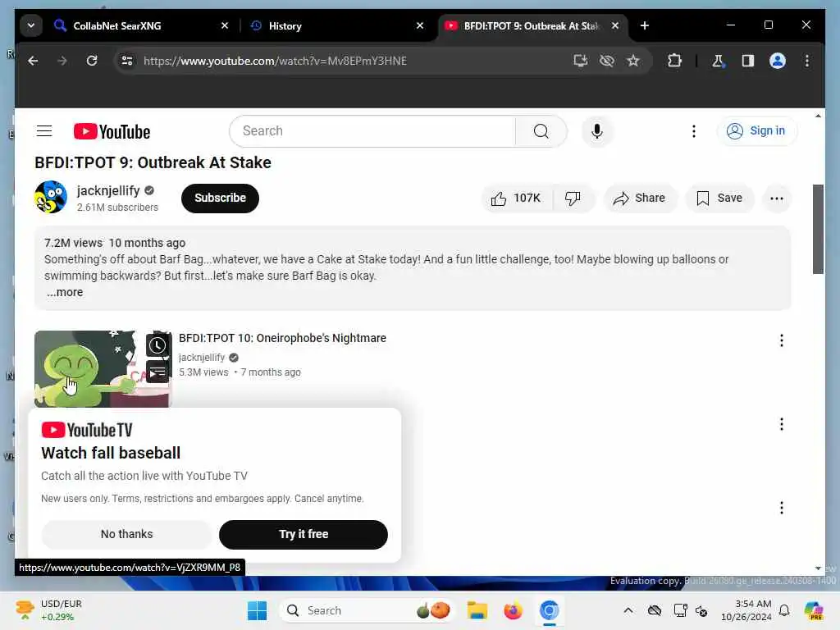
Task: Expand description with ...more
Action: pyautogui.click(x=65, y=293)
